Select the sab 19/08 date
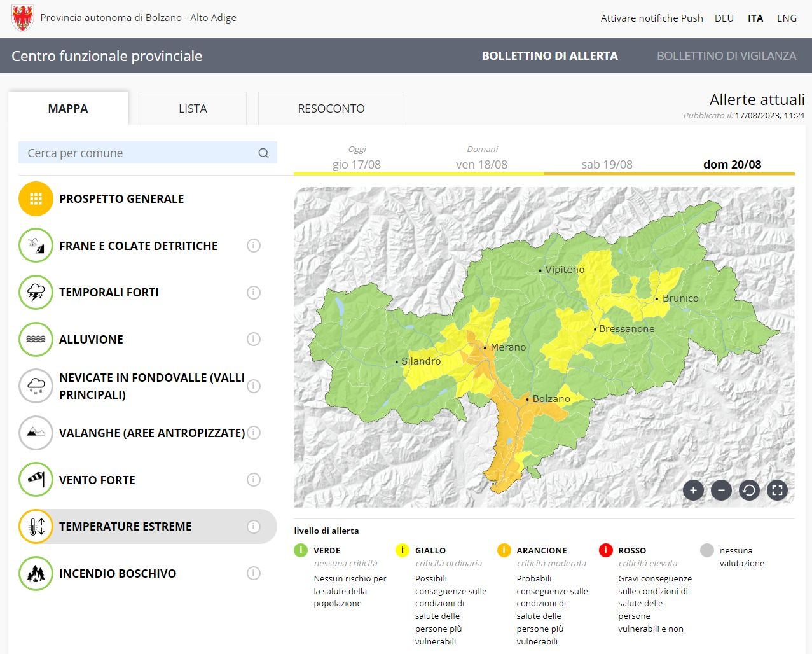This screenshot has width=812, height=654. tap(607, 164)
